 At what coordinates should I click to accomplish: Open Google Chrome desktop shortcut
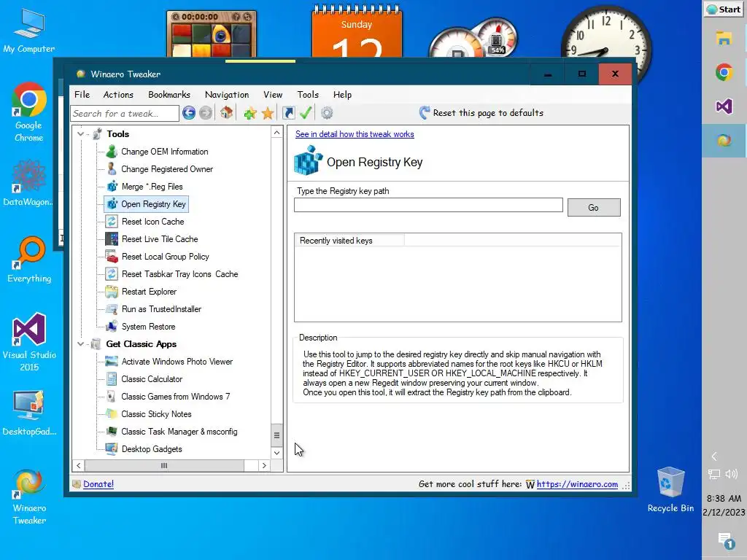(28, 112)
